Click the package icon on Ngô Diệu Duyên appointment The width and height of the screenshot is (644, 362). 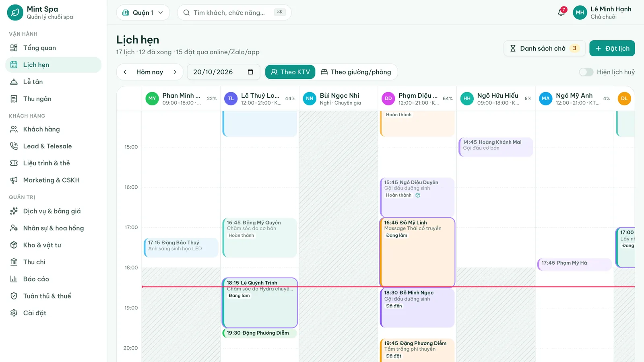click(x=418, y=195)
